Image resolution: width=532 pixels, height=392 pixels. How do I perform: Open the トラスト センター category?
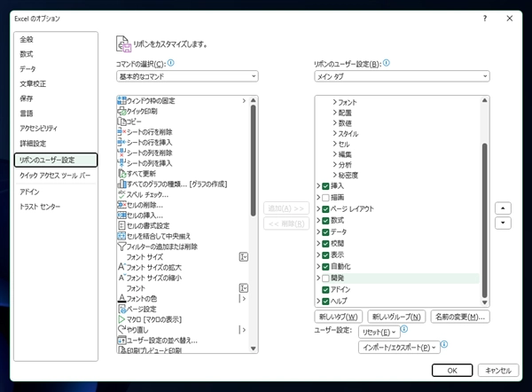[56, 207]
